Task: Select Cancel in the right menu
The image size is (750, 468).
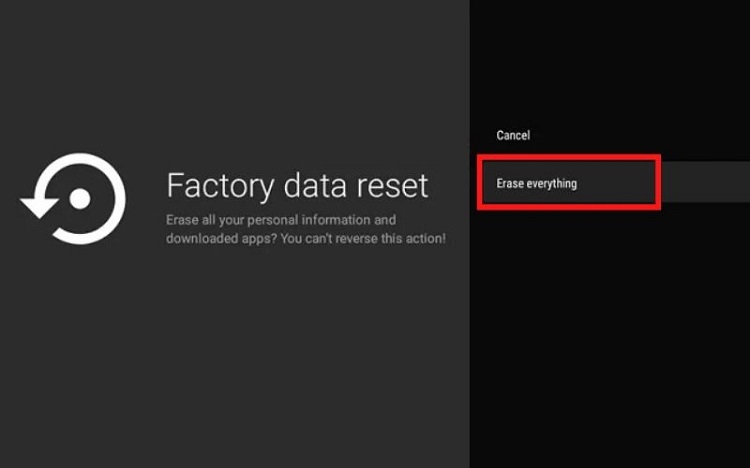Action: (x=513, y=135)
